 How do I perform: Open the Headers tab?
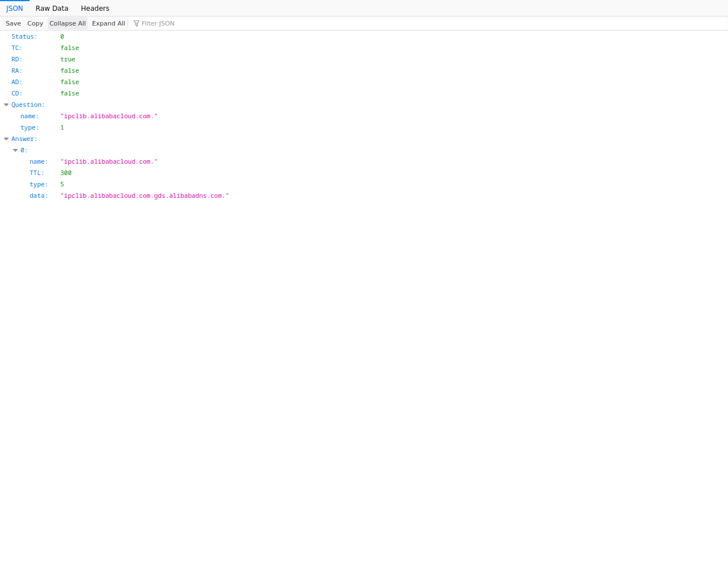(x=95, y=9)
